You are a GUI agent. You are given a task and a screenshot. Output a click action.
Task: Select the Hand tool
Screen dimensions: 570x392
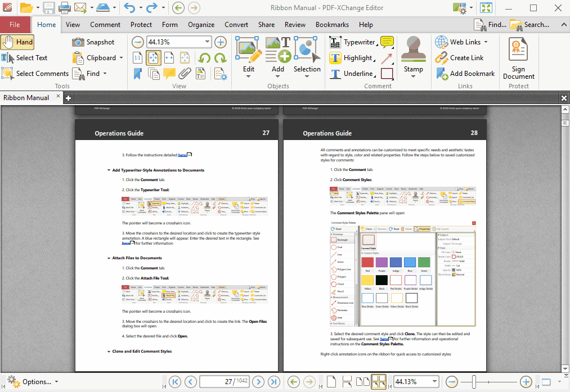click(17, 42)
